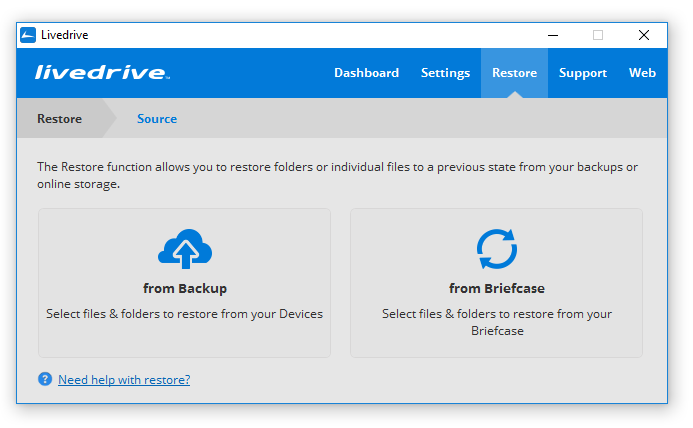Click the livedrive logo in header
Viewport: 693px width, 428px height.
102,73
